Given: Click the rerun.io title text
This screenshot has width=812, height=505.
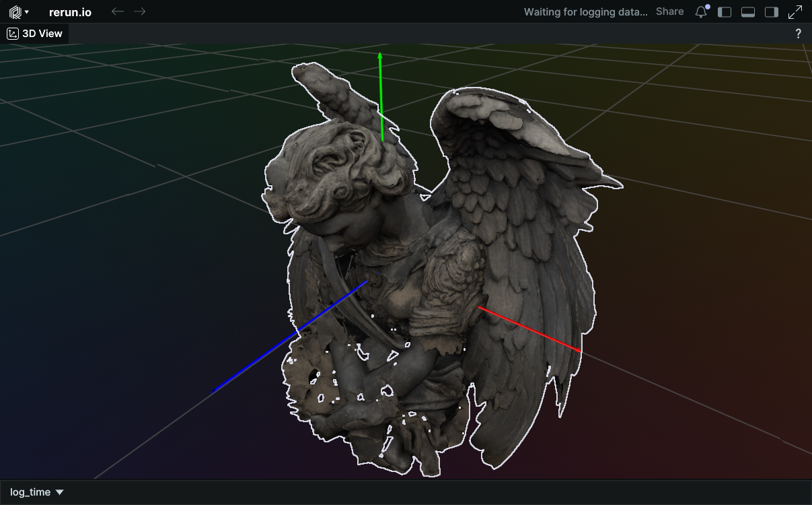Looking at the screenshot, I should [x=70, y=12].
